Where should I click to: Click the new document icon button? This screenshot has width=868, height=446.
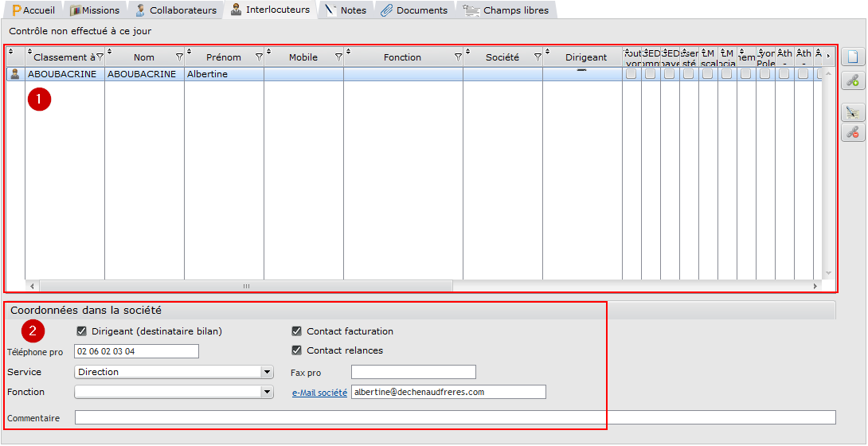(x=853, y=57)
